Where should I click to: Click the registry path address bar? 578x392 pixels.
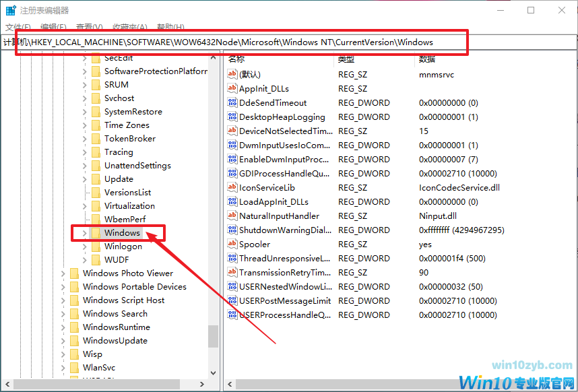click(x=288, y=42)
